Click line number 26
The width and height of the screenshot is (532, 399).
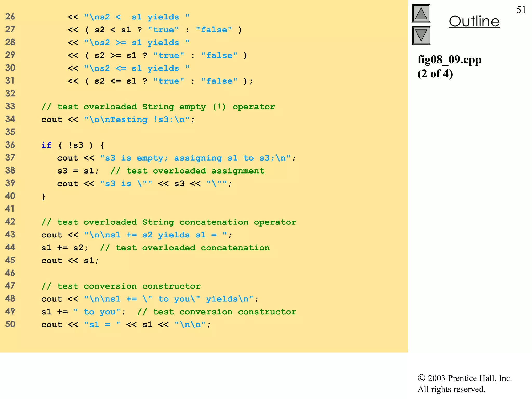pyautogui.click(x=10, y=17)
